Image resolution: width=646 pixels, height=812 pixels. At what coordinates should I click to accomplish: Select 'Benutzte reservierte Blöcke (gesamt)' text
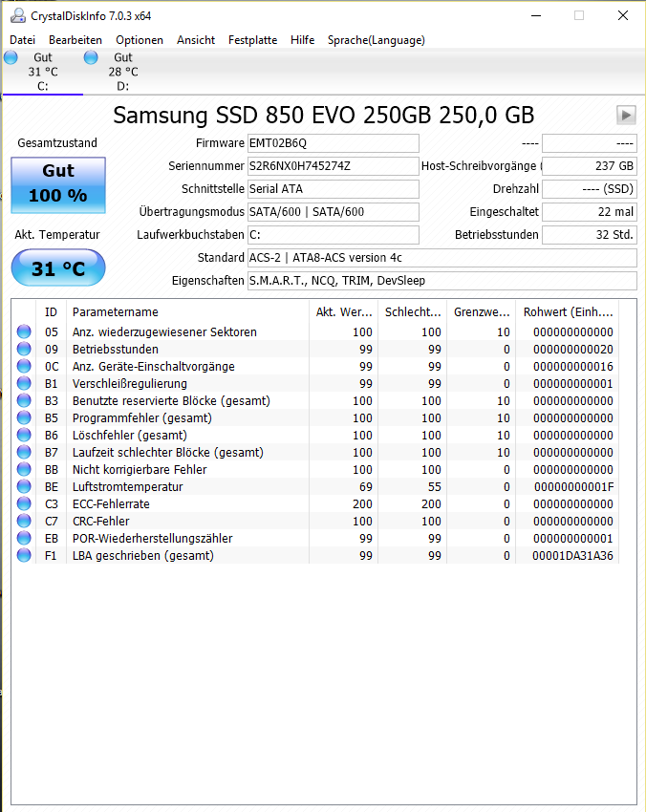171,400
